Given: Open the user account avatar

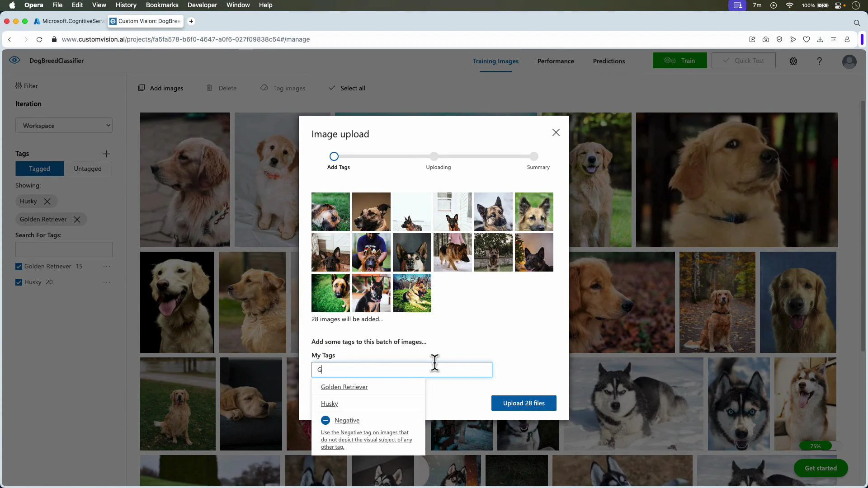Looking at the screenshot, I should [x=849, y=61].
